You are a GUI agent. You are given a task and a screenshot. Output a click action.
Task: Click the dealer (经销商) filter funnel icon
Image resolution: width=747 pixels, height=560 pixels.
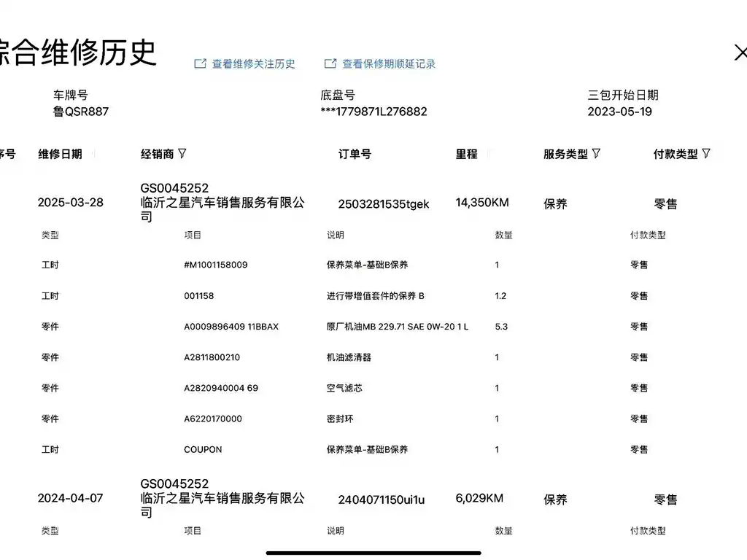(182, 154)
